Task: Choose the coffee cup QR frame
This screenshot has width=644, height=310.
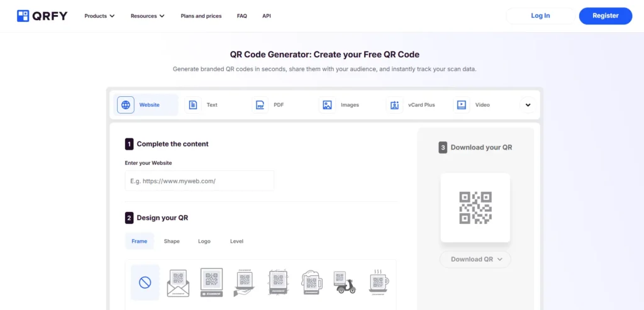Action: coord(379,282)
